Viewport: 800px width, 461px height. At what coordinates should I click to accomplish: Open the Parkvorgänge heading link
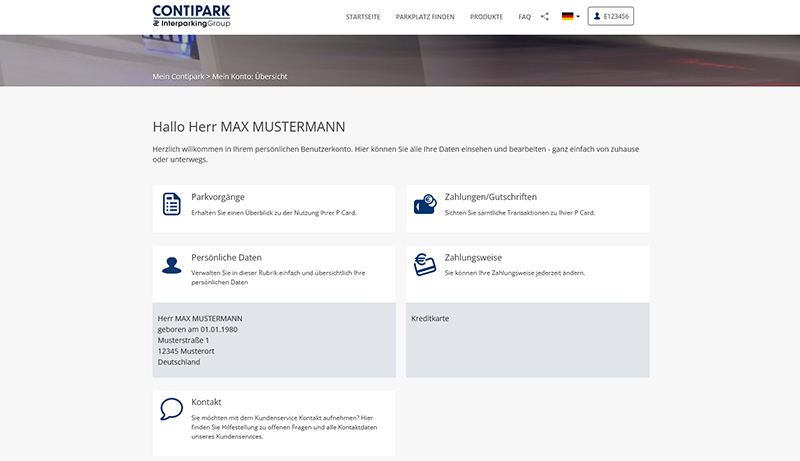(218, 197)
